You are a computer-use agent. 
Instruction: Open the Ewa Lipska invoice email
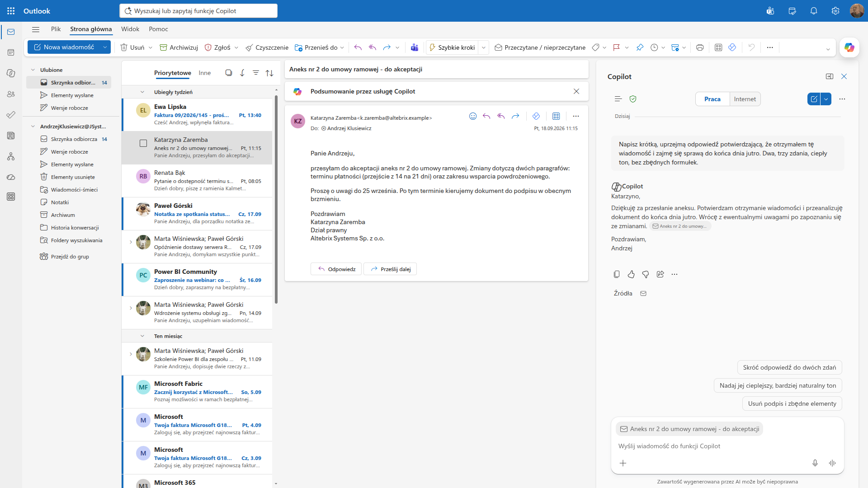click(x=197, y=115)
